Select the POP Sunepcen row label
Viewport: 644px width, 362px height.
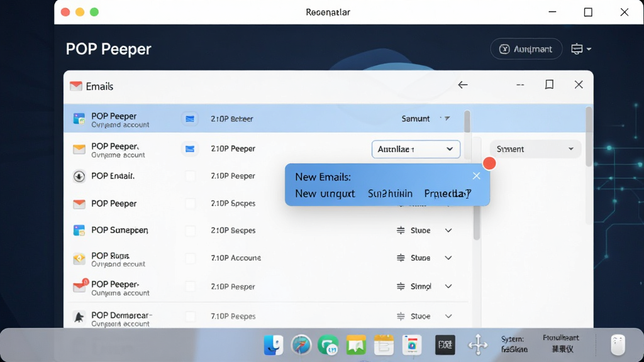pos(119,230)
